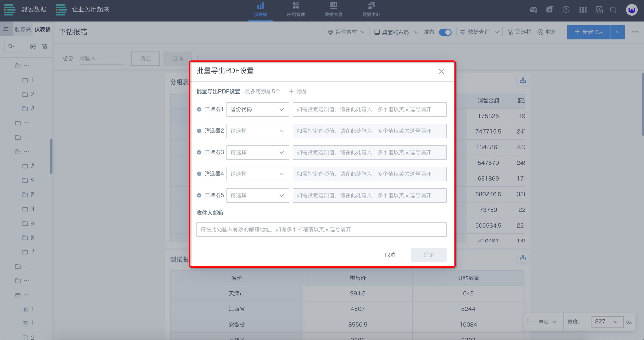Click the 收件人邮箱 email input field
644x340 pixels.
click(321, 229)
